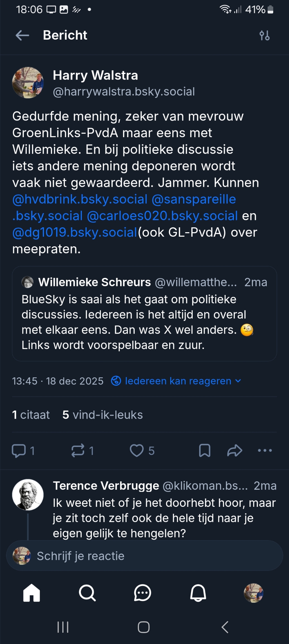Open Harry Walstra's avatar thumbnail
This screenshot has width=289, height=644.
[28, 83]
